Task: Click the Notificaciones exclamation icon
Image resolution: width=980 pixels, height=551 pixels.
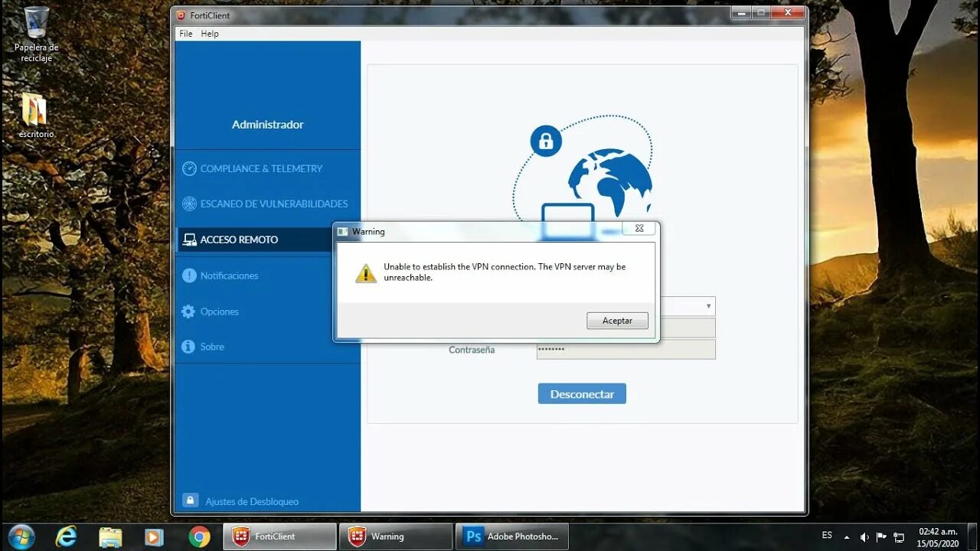Action: [189, 275]
